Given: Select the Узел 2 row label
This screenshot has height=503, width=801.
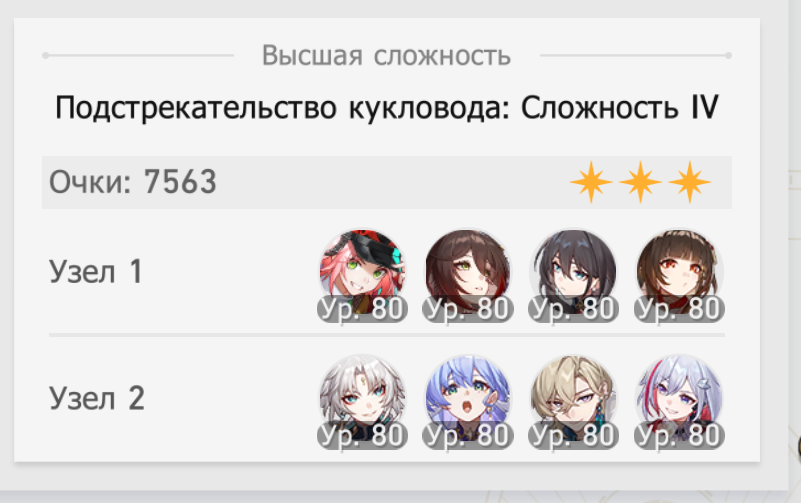Looking at the screenshot, I should coord(97,398).
